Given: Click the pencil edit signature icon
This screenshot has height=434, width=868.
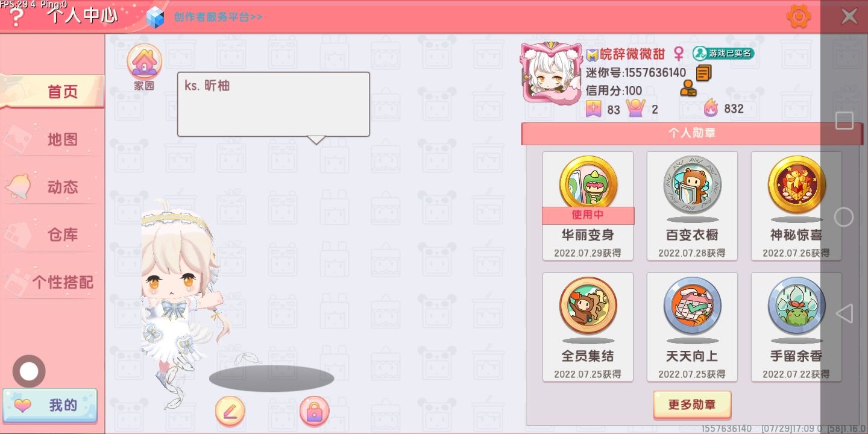Looking at the screenshot, I should pyautogui.click(x=230, y=412).
